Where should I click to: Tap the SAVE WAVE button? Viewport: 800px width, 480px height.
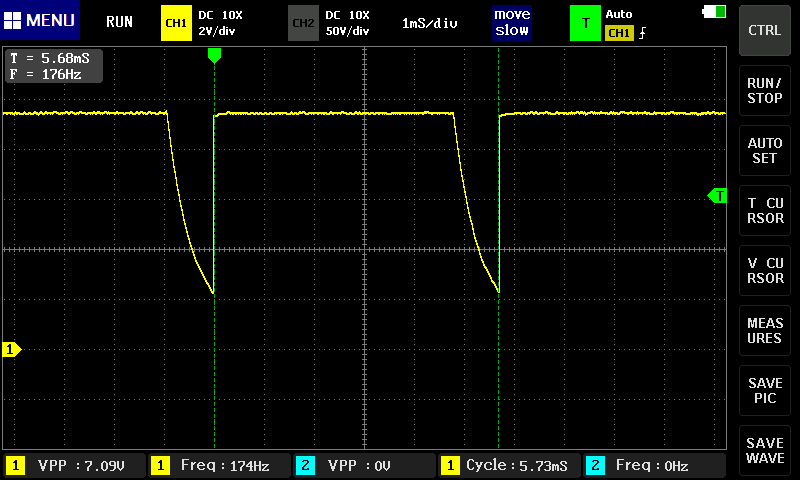click(764, 450)
